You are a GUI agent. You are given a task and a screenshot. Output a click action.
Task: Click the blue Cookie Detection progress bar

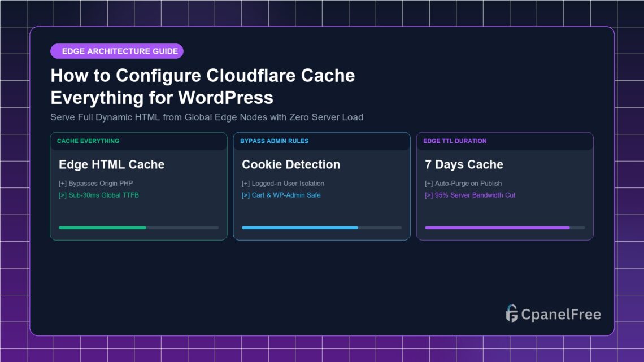pos(322,228)
